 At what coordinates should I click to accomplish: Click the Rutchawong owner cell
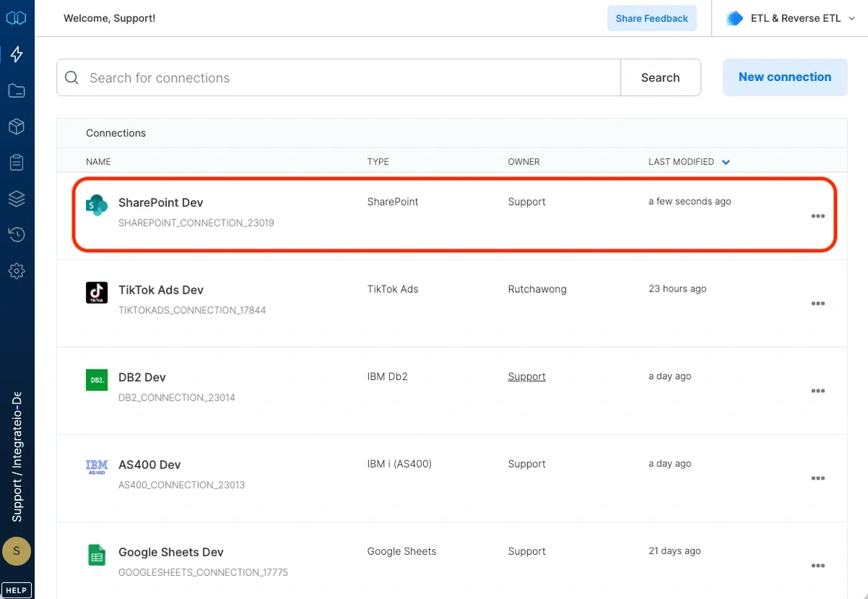pos(537,289)
